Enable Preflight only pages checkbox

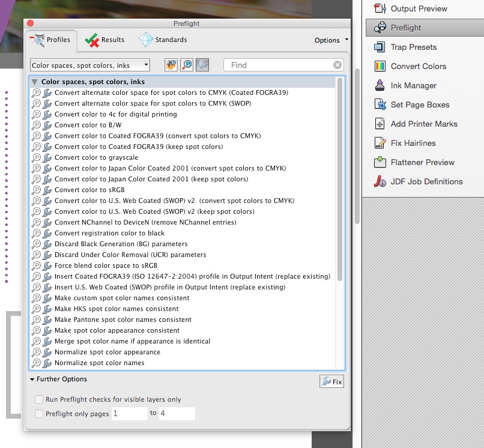pyautogui.click(x=39, y=413)
